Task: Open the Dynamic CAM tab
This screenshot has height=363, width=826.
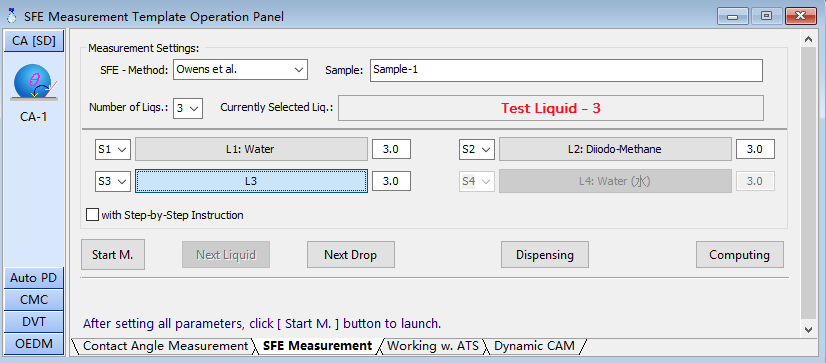Action: 534,346
